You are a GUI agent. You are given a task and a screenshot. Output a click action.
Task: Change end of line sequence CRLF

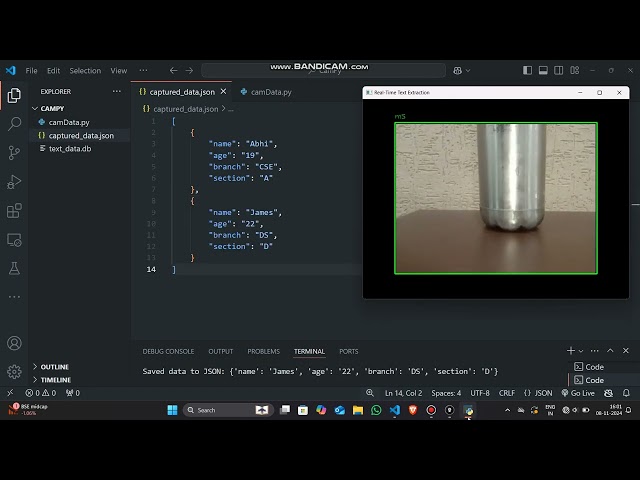click(x=507, y=393)
